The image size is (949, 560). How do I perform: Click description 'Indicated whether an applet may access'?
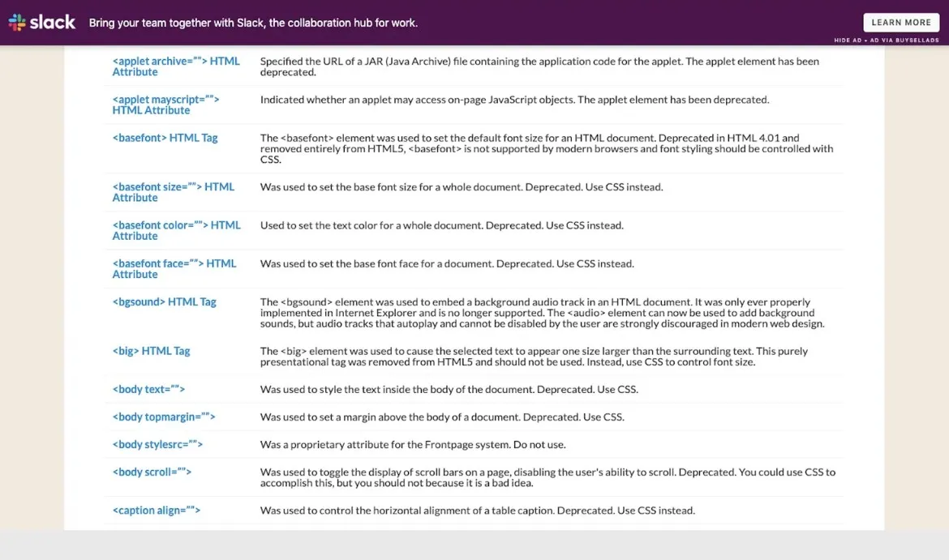pyautogui.click(x=514, y=100)
